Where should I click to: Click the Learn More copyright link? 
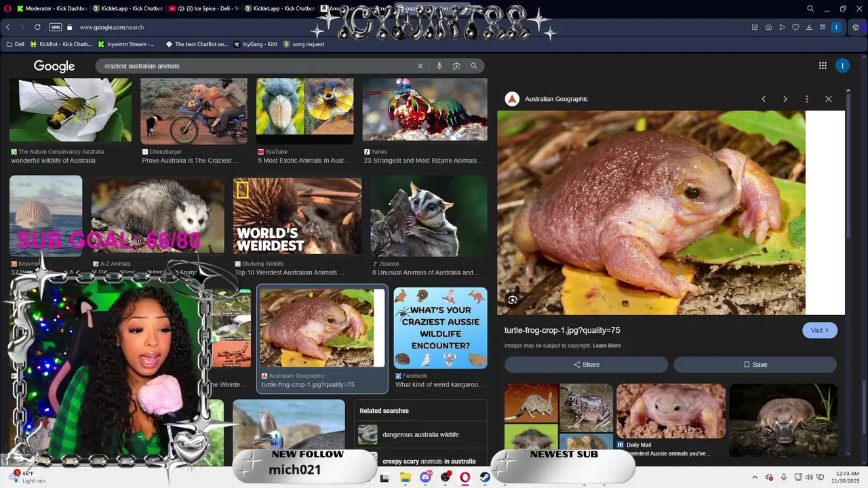click(x=606, y=346)
